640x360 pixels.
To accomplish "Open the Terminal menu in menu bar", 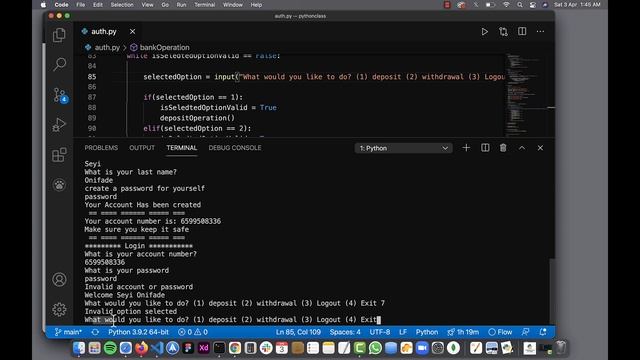I will [204, 5].
